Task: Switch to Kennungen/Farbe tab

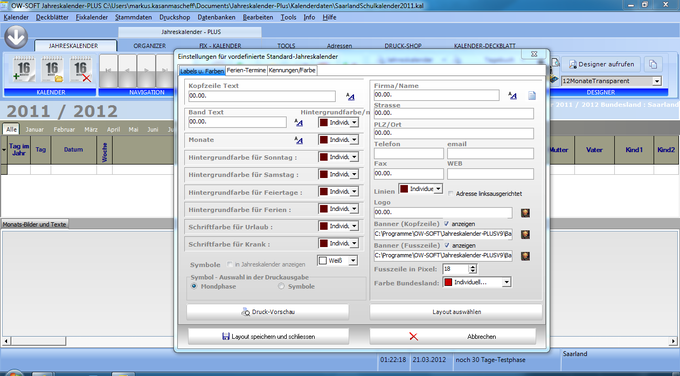Action: 292,70
